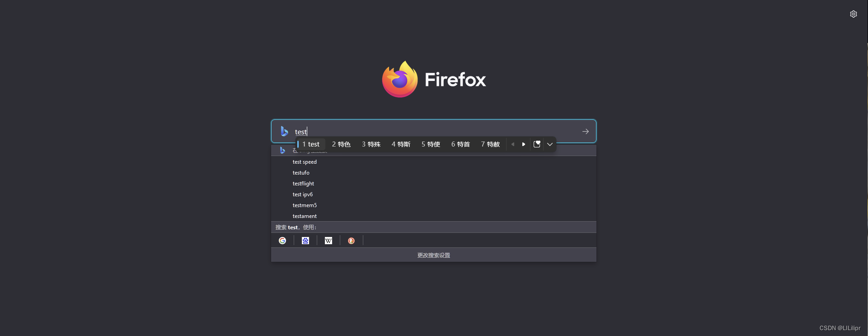Screen dimensions: 868x336
Task: Search with Google engine icon
Action: point(282,241)
